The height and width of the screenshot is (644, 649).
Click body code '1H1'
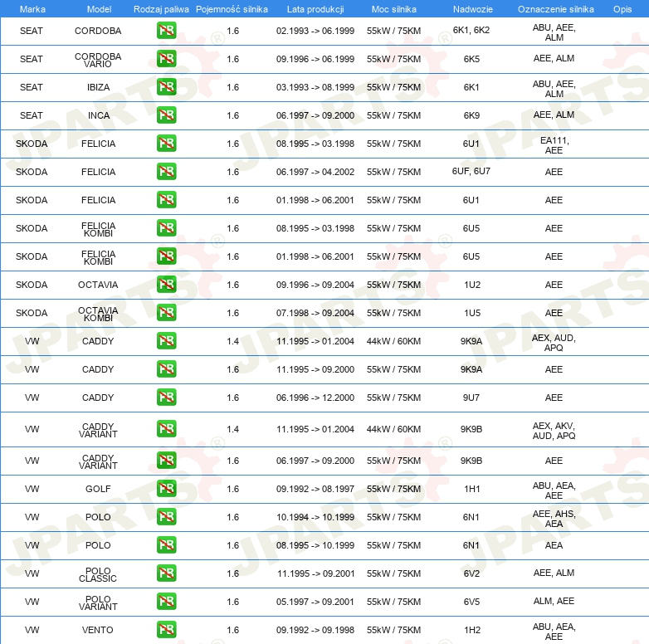point(472,489)
